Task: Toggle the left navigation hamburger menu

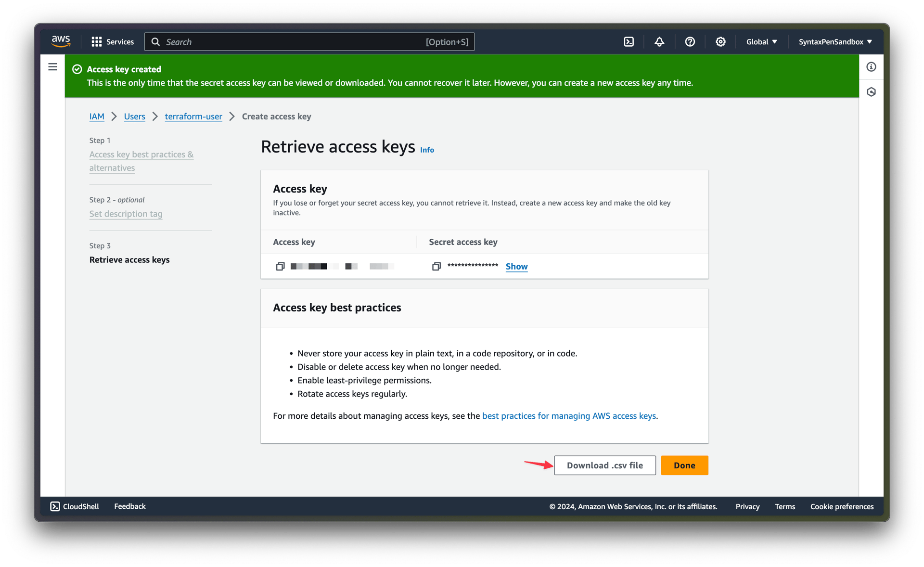Action: click(52, 66)
